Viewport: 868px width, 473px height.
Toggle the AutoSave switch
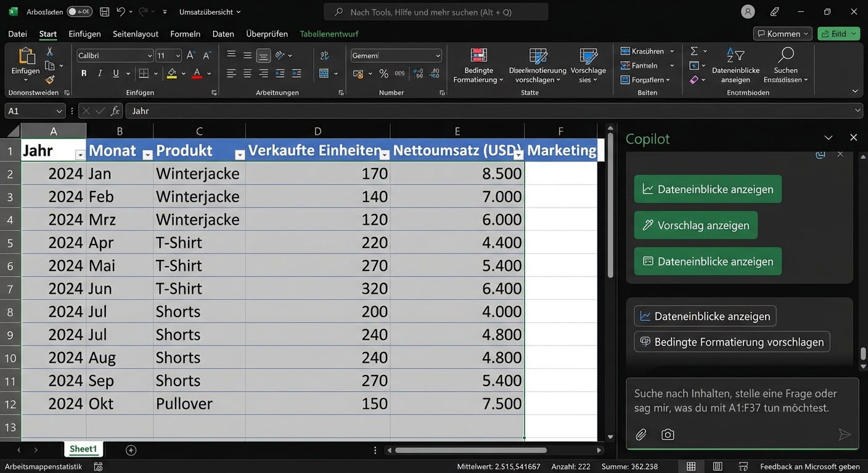pos(80,12)
